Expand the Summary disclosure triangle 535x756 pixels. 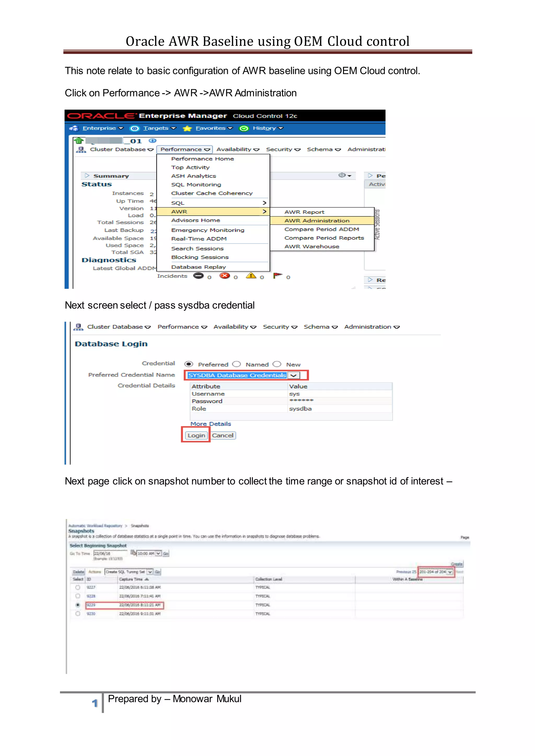click(87, 175)
